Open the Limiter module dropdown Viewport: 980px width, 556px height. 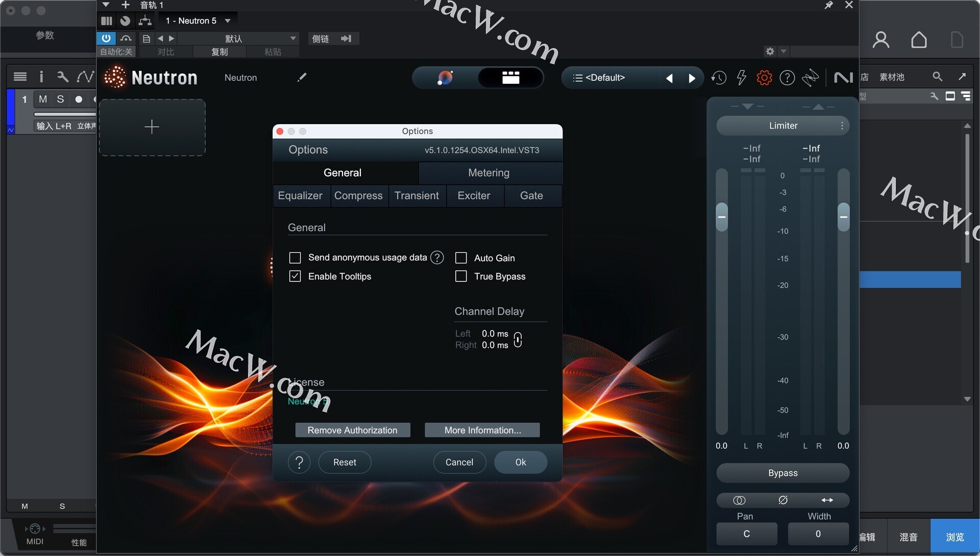tap(782, 126)
